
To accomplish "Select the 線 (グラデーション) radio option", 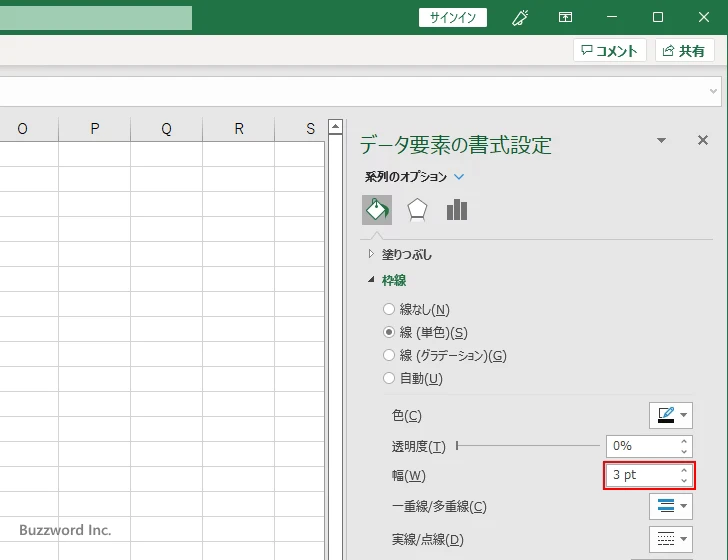I will (x=390, y=356).
